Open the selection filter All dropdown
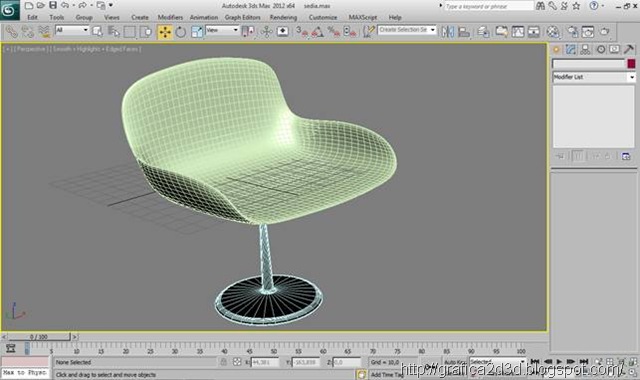The height and width of the screenshot is (380, 640). click(72, 30)
